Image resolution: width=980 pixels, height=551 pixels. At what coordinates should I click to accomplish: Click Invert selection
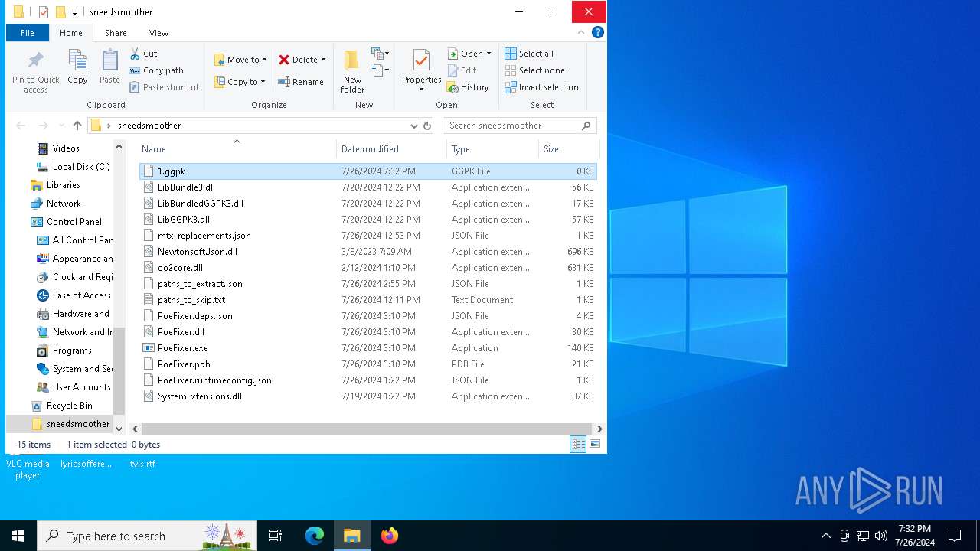(541, 87)
